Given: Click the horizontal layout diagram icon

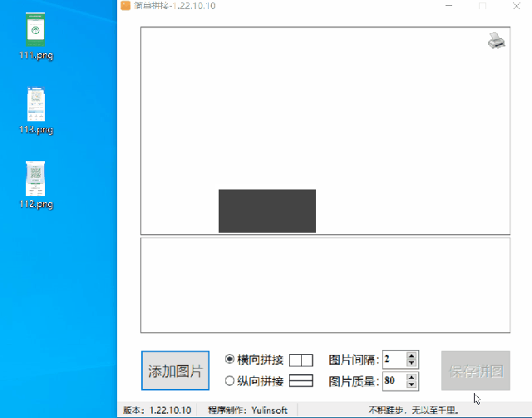Looking at the screenshot, I should click(301, 360).
